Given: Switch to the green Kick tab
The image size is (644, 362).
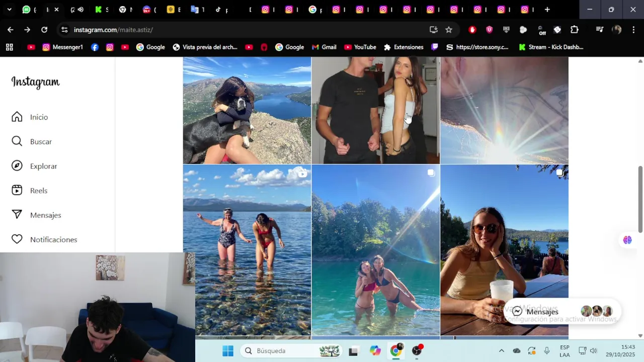Looking at the screenshot, I should [x=99, y=10].
